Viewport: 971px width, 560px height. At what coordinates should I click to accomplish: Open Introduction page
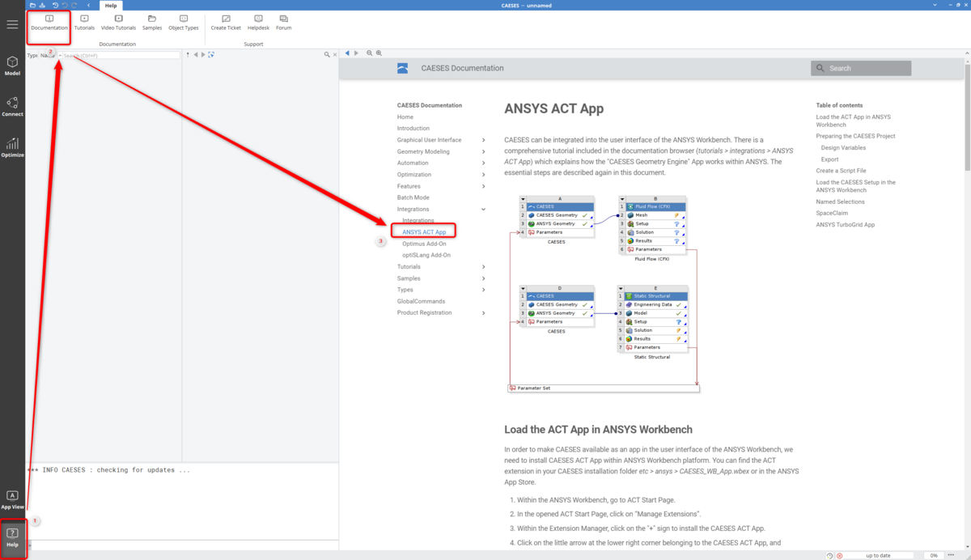pos(413,129)
